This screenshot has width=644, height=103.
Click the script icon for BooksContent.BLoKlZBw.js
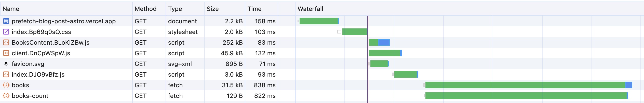pyautogui.click(x=6, y=42)
